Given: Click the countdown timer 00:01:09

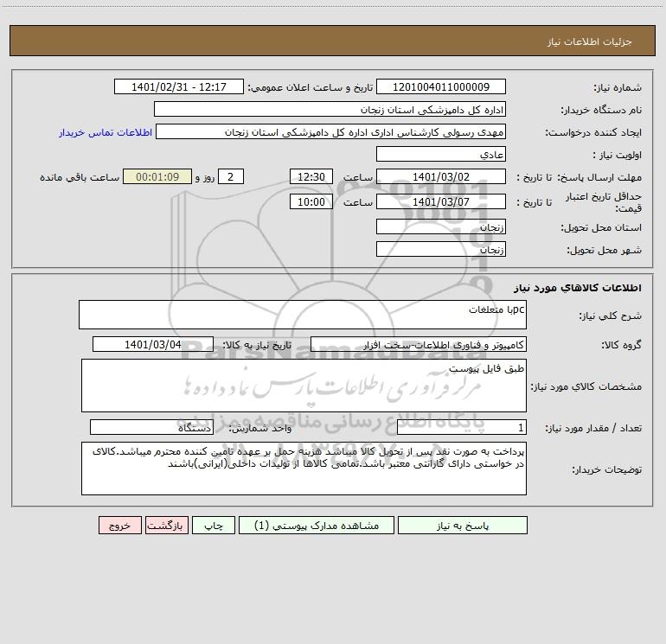Looking at the screenshot, I should 157,176.
